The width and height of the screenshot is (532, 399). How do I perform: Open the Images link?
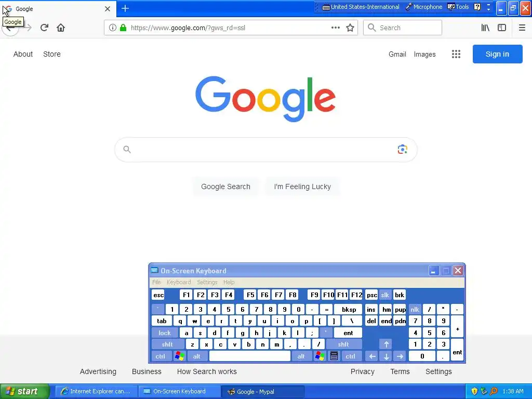coord(424,54)
